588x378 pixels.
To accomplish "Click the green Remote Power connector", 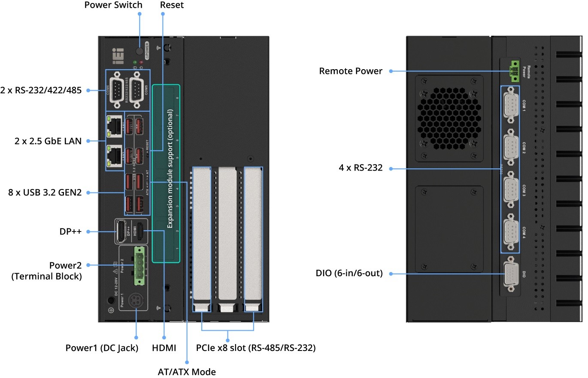I will click(x=514, y=71).
